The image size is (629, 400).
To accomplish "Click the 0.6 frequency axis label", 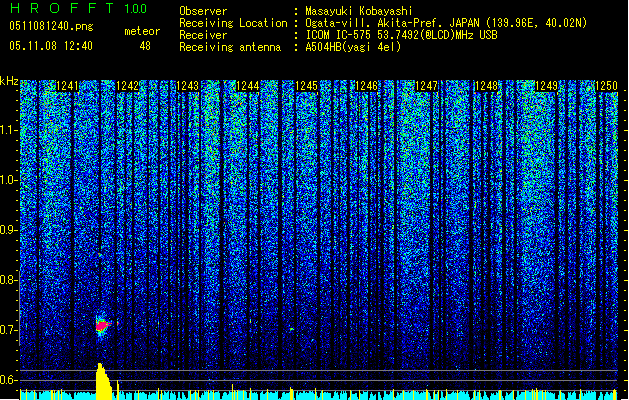I will (8, 380).
